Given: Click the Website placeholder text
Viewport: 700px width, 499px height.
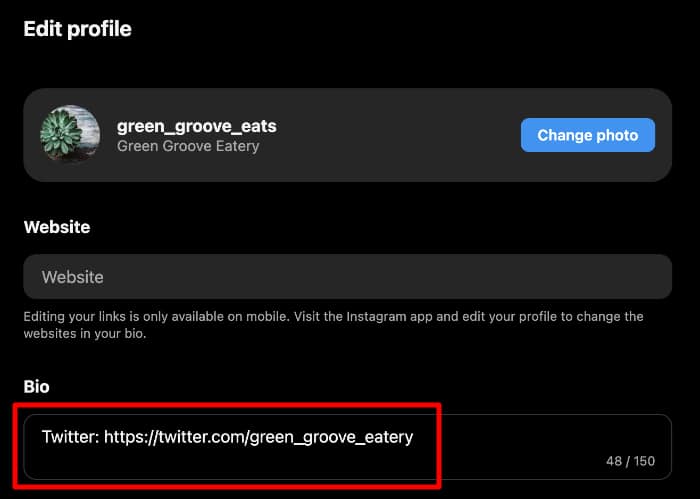Looking at the screenshot, I should point(72,277).
